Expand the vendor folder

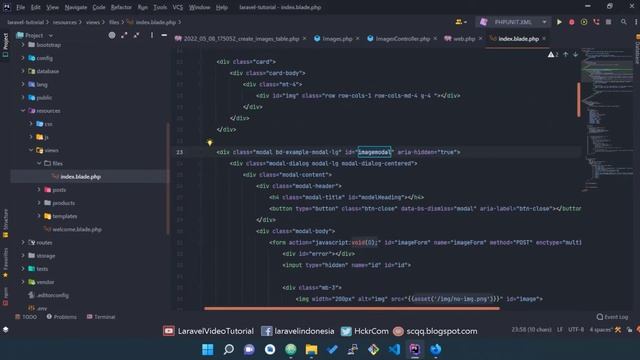click(x=23, y=282)
